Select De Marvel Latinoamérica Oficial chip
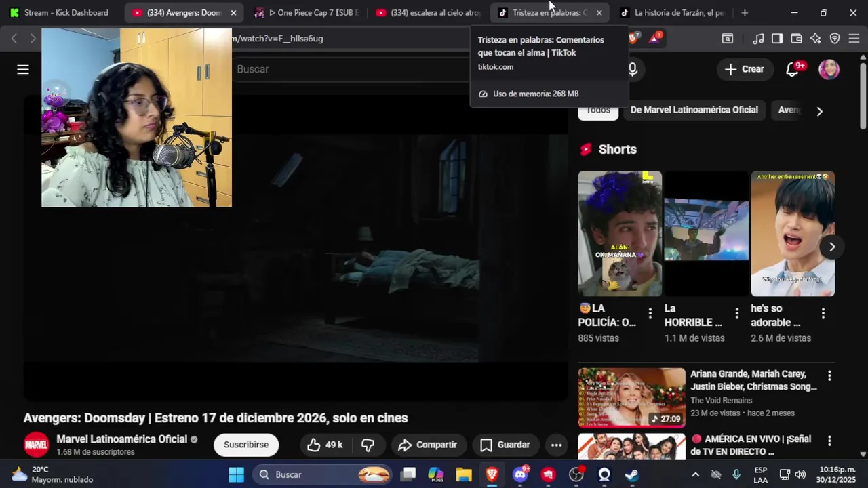The height and width of the screenshot is (488, 868). pyautogui.click(x=694, y=110)
